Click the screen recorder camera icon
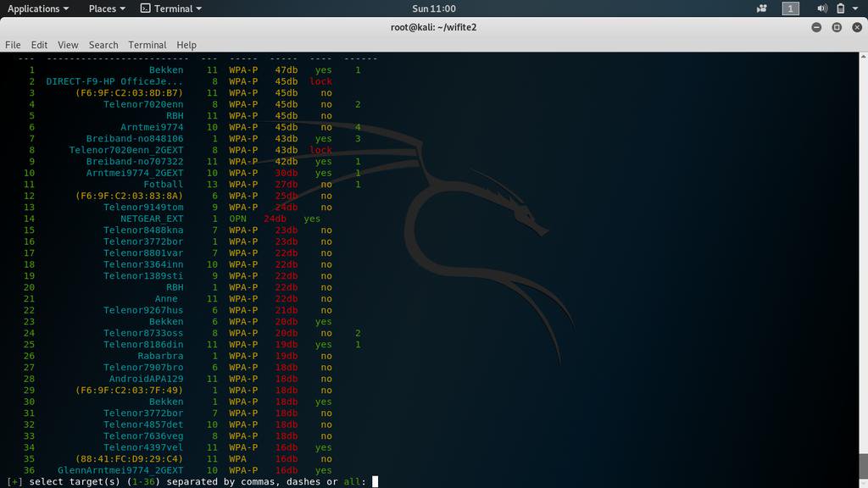868x488 pixels. coord(762,8)
